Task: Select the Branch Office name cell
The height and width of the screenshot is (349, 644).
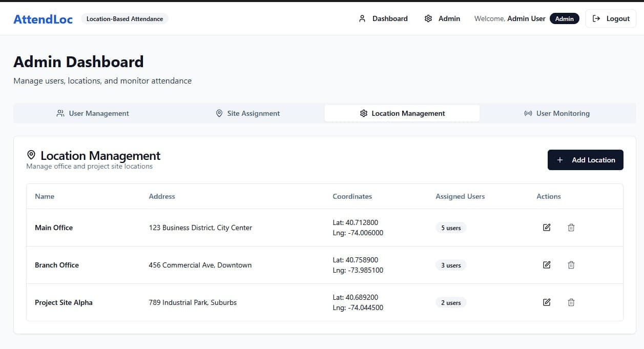Action: click(57, 265)
